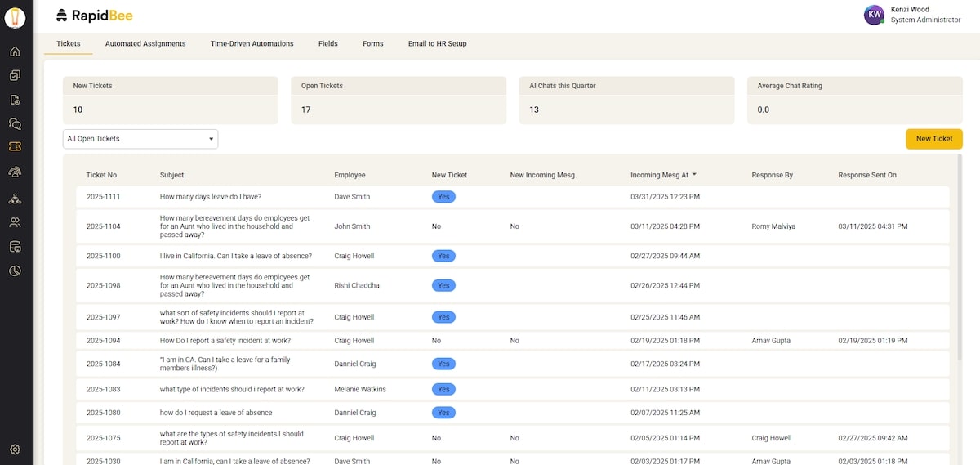Select the highlighted ticket icon in sidebar

pos(15,146)
